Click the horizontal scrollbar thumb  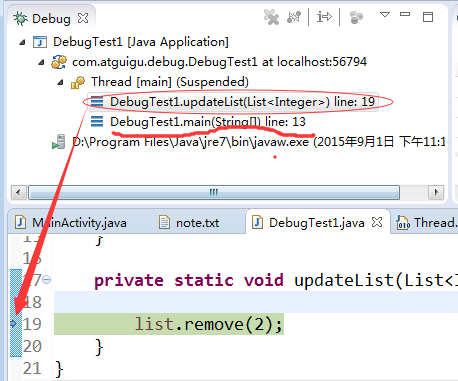214,192
